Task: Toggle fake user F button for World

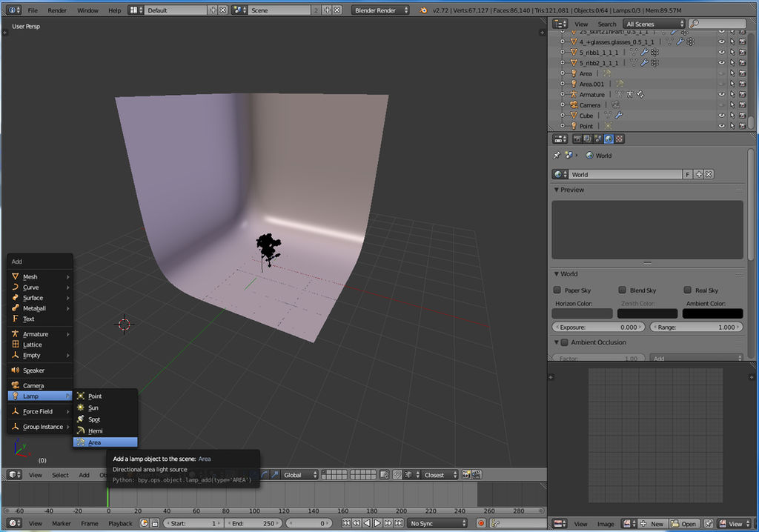Action: click(x=687, y=174)
